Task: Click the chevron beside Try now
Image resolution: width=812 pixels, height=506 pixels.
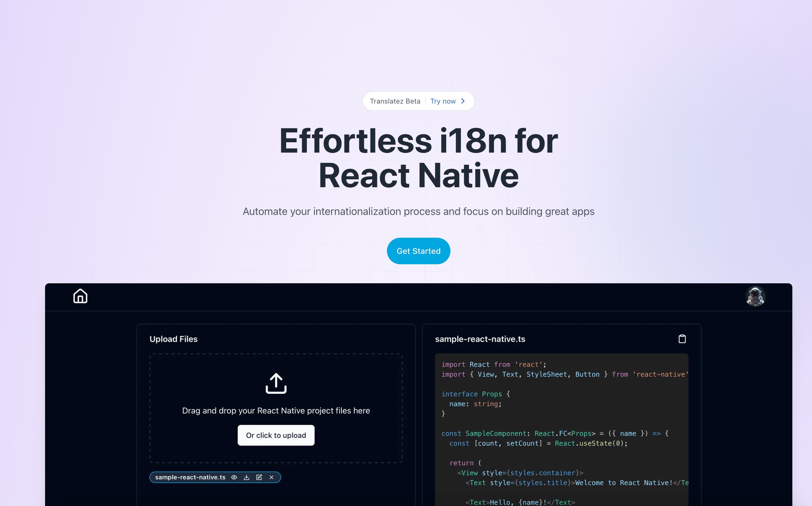Action: point(463,101)
